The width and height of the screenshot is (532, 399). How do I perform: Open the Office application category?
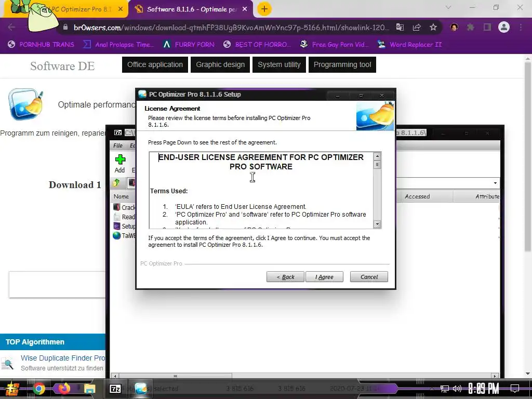(155, 64)
